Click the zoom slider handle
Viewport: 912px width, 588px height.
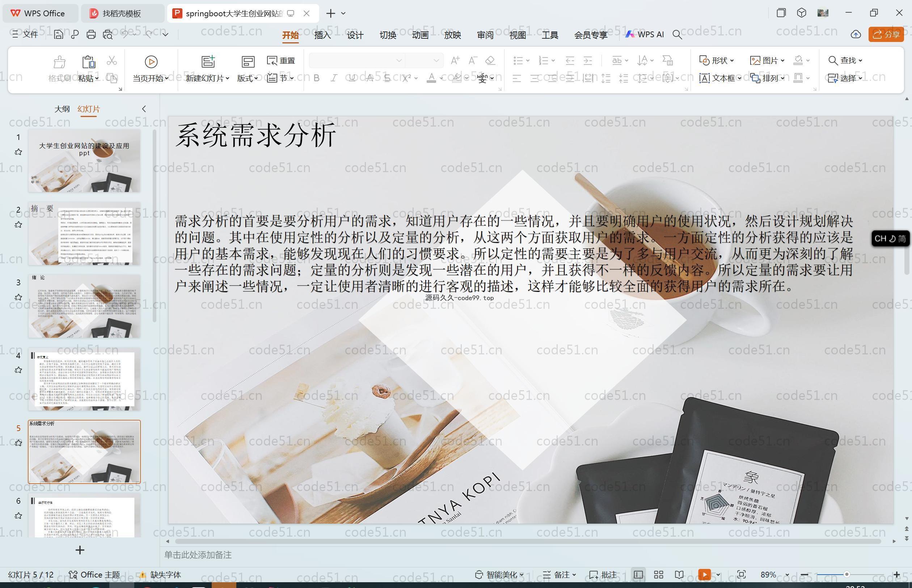846,574
